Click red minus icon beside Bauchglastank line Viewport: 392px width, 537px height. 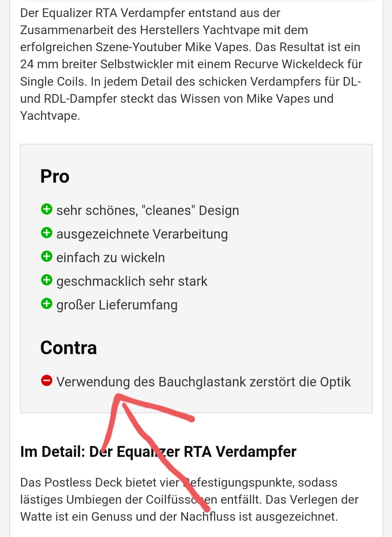coord(46,381)
